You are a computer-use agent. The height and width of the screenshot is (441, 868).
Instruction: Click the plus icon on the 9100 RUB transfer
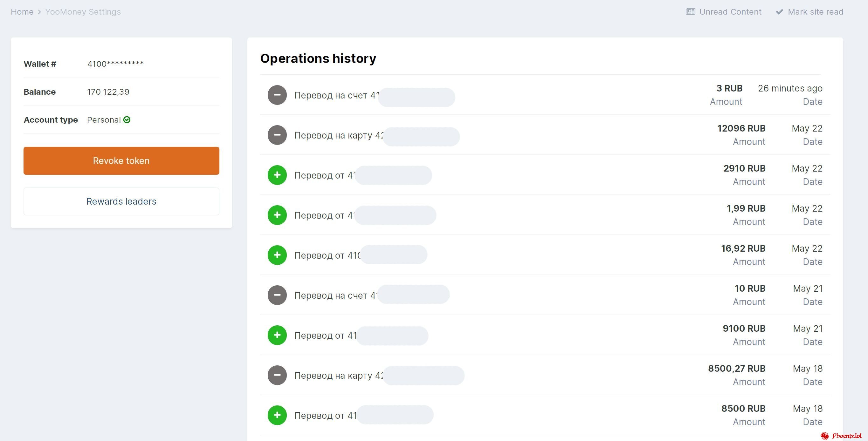click(277, 335)
